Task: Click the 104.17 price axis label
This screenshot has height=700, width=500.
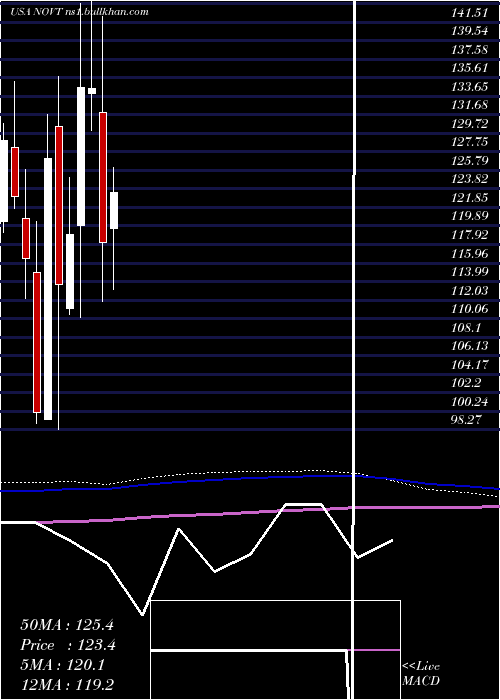Action: 470,364
